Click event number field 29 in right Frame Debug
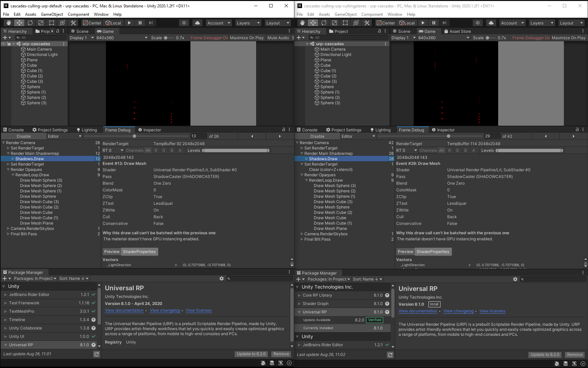This screenshot has height=368, width=588. tap(492, 136)
